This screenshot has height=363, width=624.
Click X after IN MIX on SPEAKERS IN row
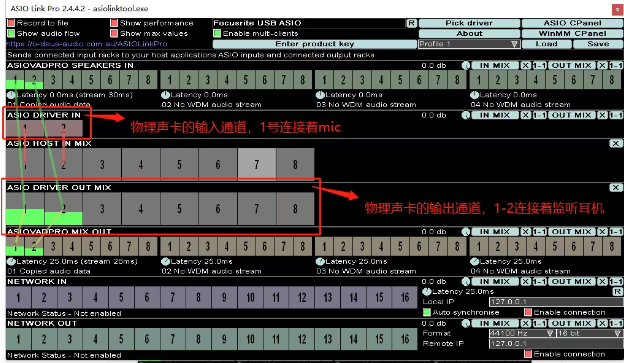(x=526, y=65)
